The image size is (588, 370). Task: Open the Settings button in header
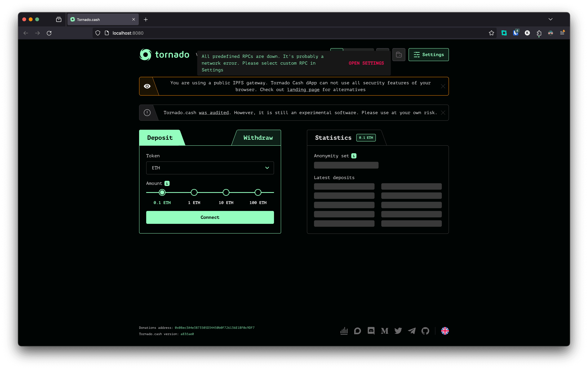click(429, 55)
